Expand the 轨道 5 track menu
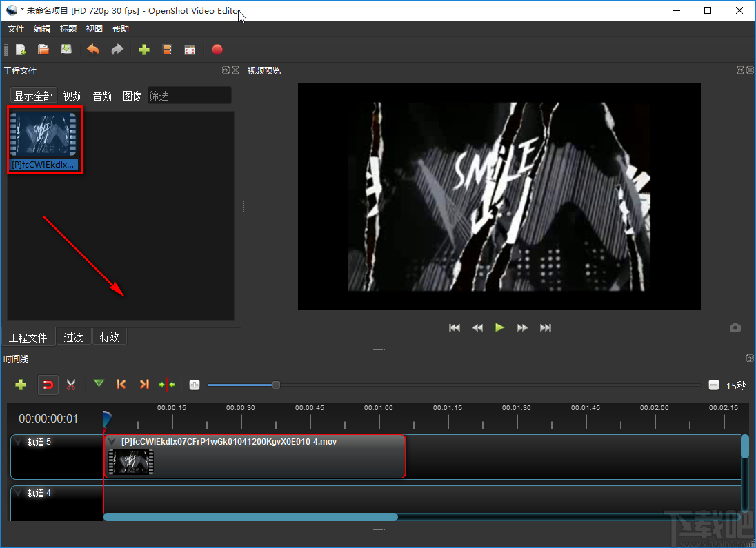This screenshot has width=756, height=548. coord(19,442)
